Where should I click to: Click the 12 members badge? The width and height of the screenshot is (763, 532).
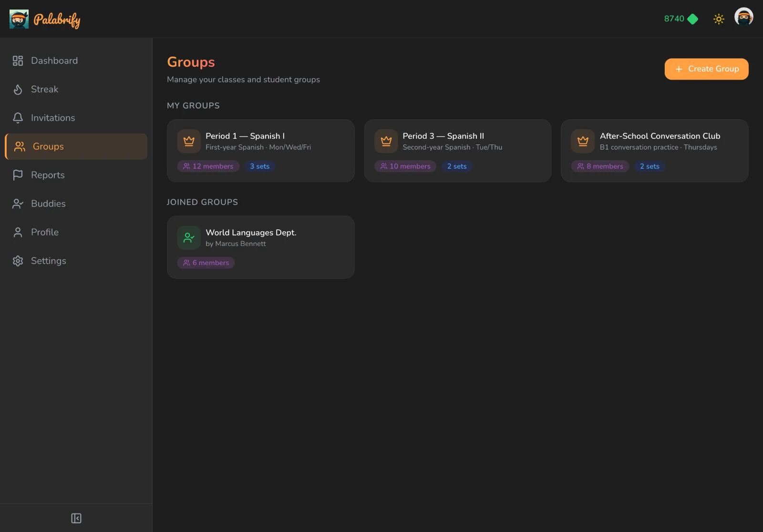(x=208, y=166)
